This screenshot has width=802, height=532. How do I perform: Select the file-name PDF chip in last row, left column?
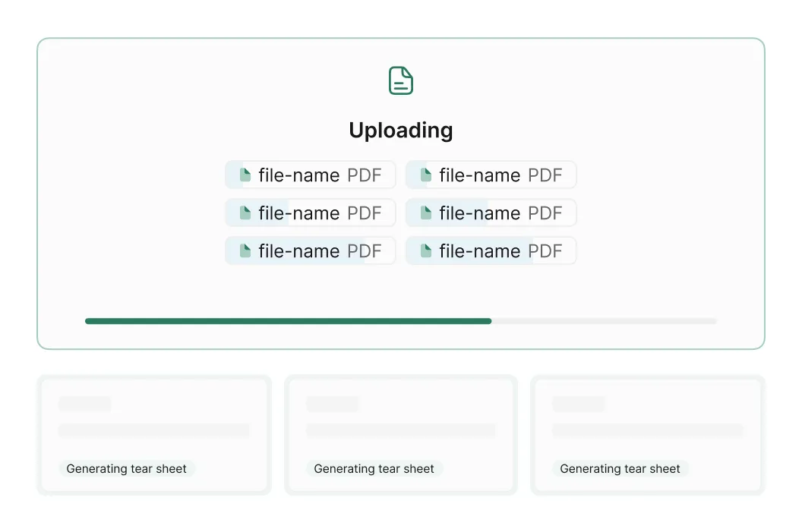click(x=311, y=251)
